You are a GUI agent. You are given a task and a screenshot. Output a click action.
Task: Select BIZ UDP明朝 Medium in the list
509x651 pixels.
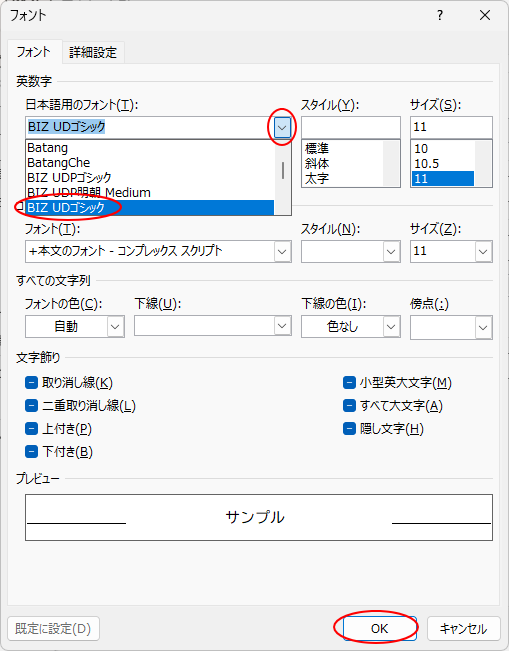[150, 193]
